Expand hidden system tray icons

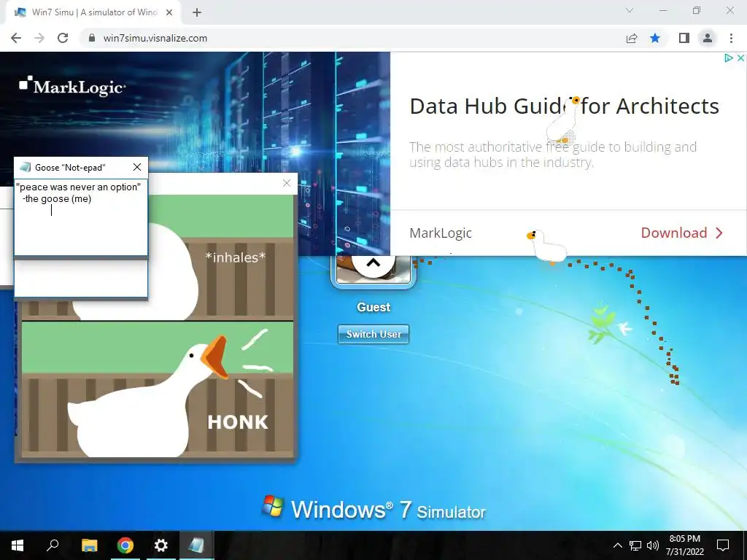click(617, 545)
